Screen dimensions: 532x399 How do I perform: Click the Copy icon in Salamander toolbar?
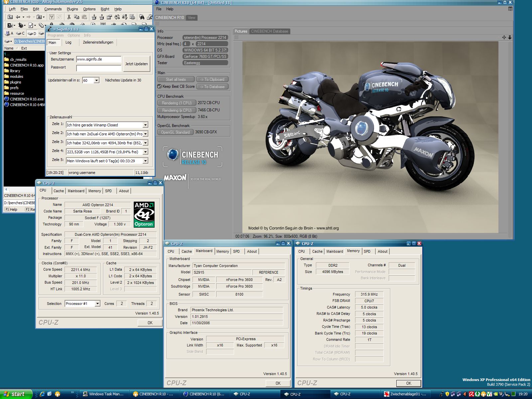(x=76, y=17)
